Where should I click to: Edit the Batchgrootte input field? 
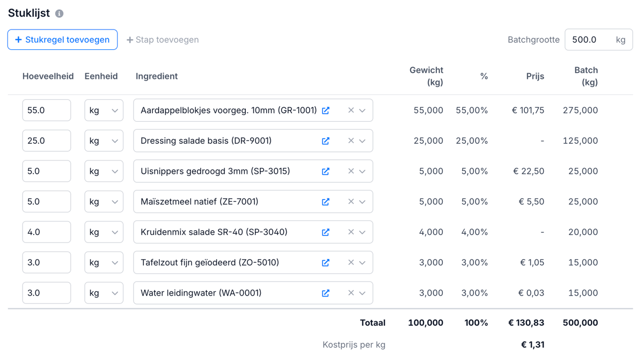tap(589, 40)
